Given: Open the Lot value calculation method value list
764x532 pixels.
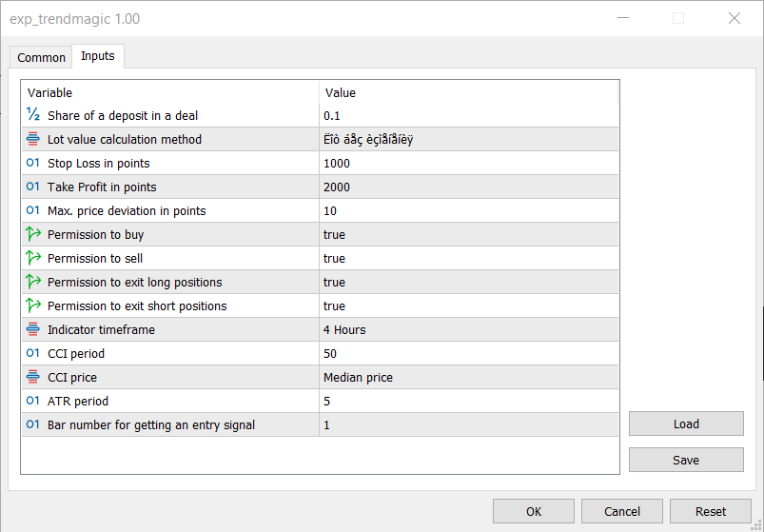Looking at the screenshot, I should [468, 139].
